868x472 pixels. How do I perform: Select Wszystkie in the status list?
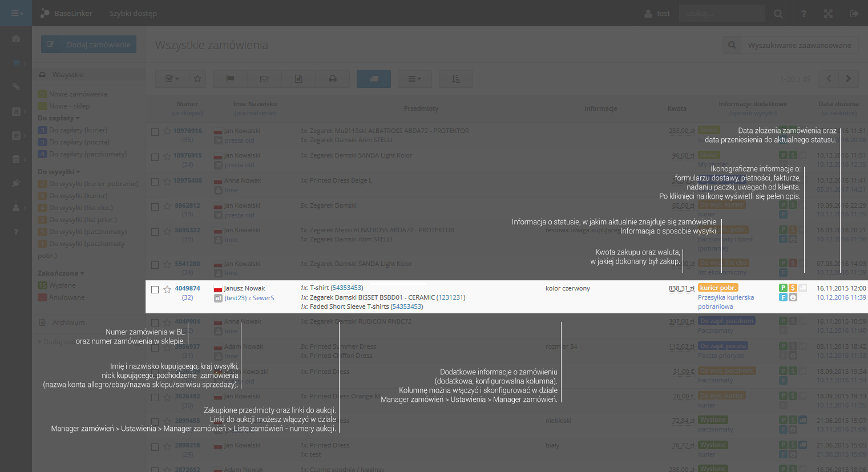pyautogui.click(x=88, y=75)
